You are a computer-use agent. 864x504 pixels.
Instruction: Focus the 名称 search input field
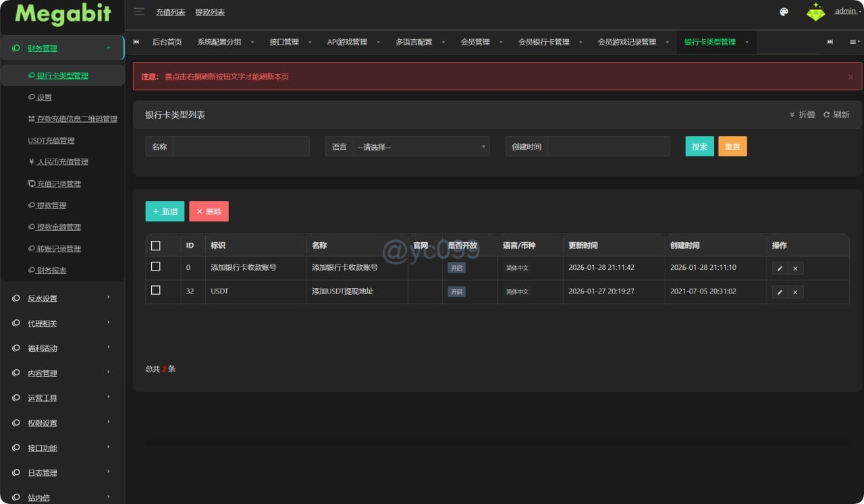(241, 146)
